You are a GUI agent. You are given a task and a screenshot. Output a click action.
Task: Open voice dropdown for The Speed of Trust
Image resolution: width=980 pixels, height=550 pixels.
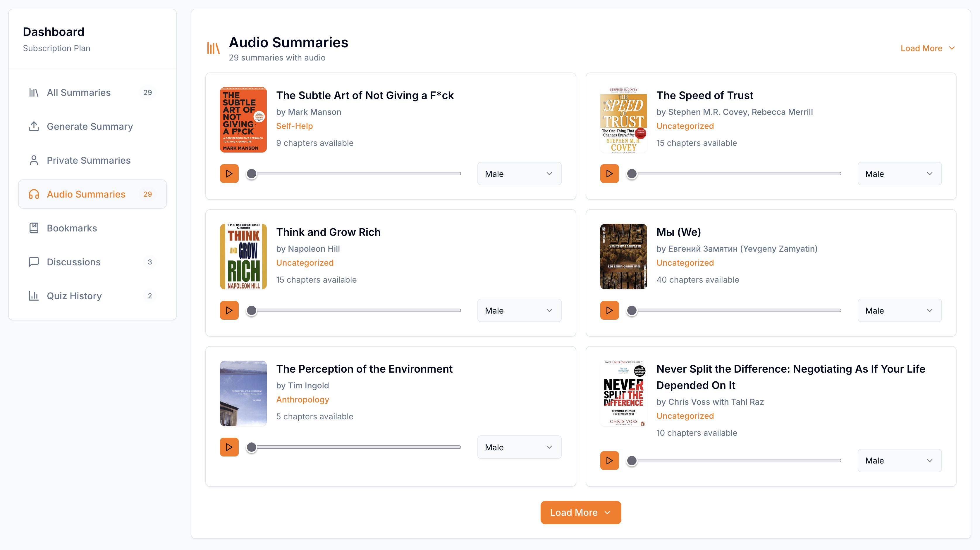tap(899, 174)
